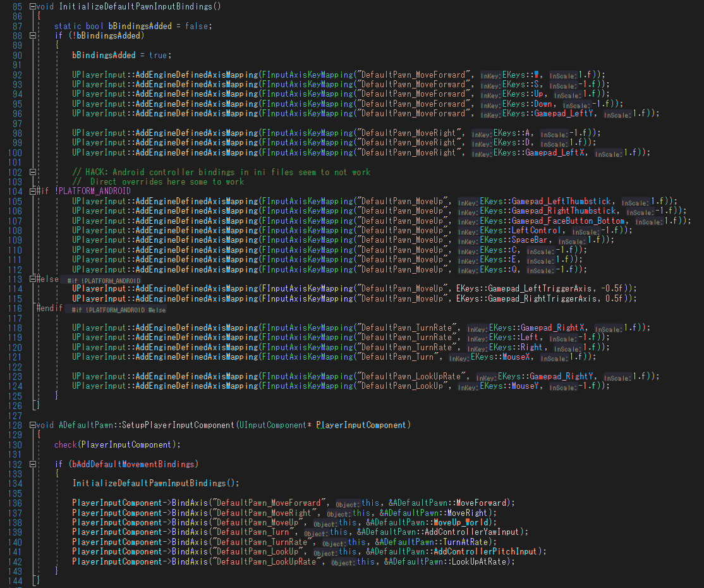The width and height of the screenshot is (704, 588).
Task: Collapse the if (bAddDefaultMovementBindings) block
Action: coord(33,464)
